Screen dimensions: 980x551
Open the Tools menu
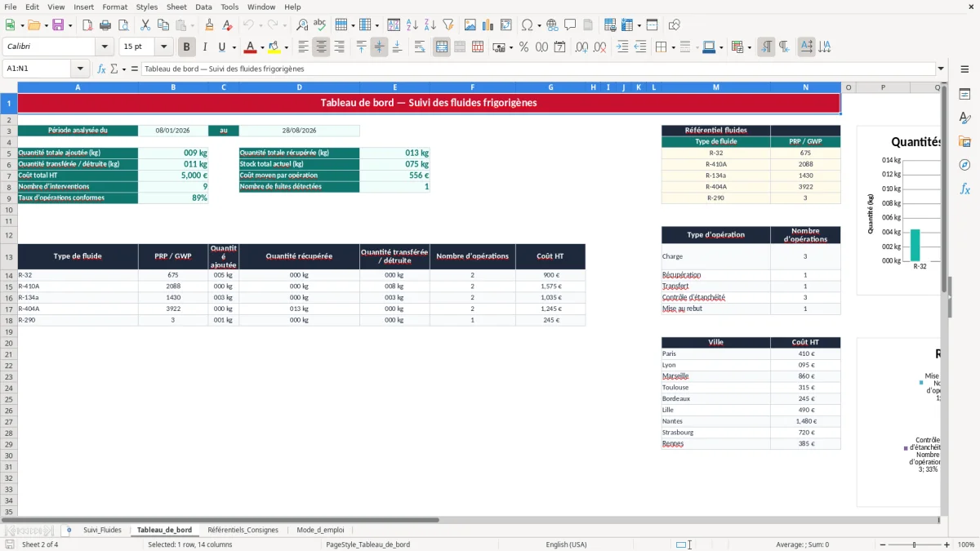coord(229,7)
